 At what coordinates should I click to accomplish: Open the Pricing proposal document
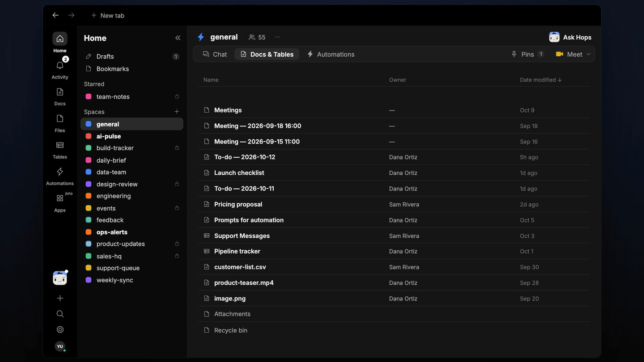tap(394, 204)
